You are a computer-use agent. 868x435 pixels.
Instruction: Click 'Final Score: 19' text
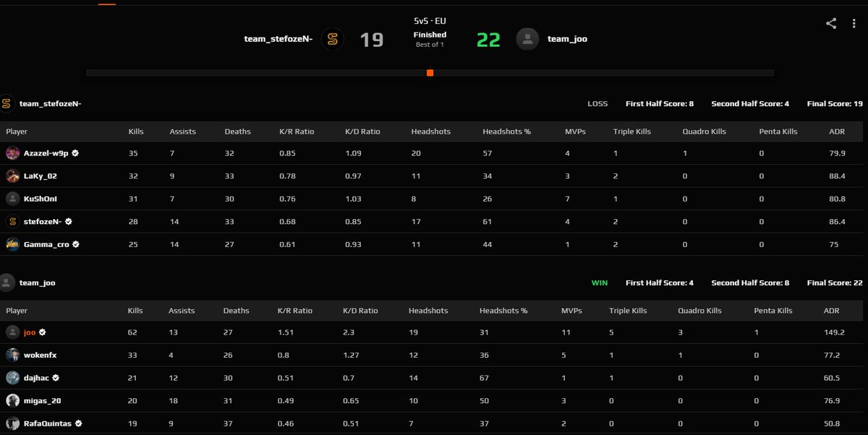click(x=835, y=104)
